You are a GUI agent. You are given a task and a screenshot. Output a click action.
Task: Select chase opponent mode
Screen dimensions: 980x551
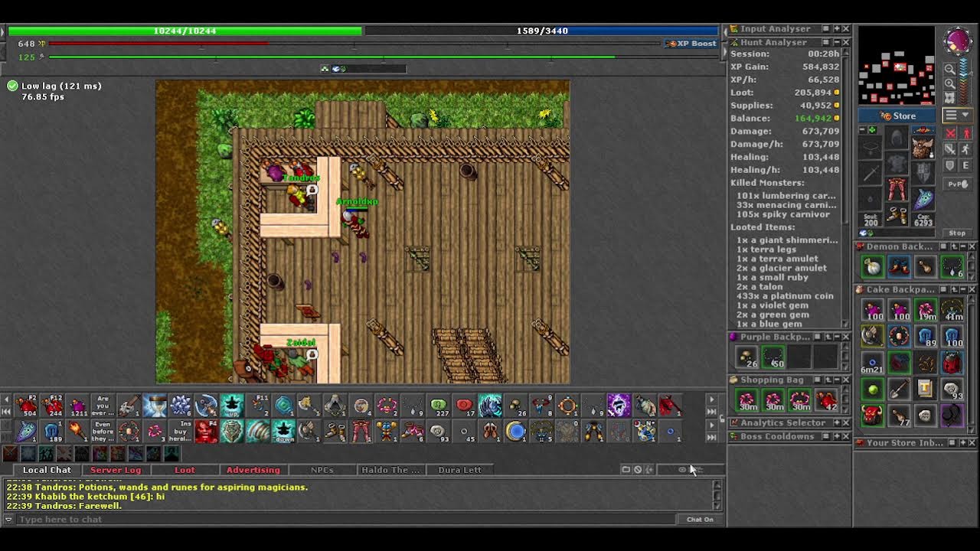[965, 149]
